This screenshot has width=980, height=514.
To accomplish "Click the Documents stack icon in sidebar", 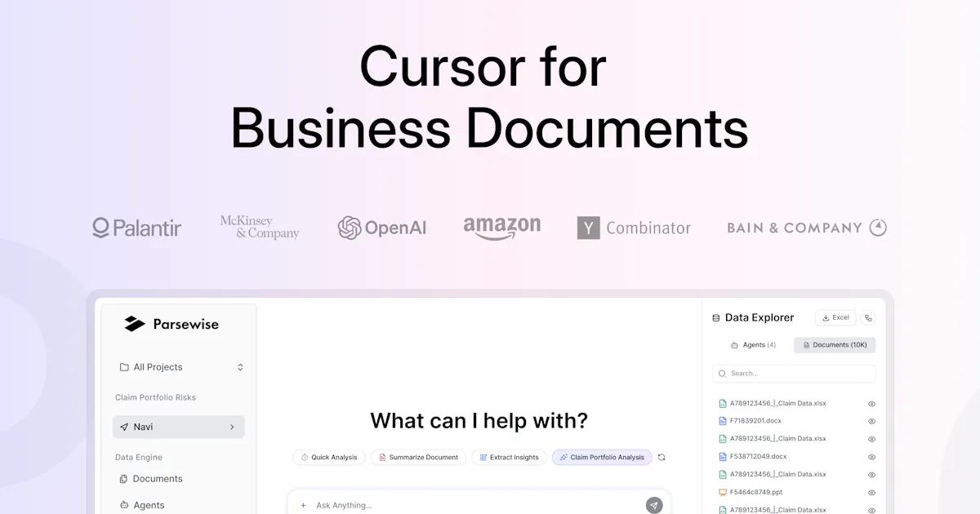I will 124,479.
